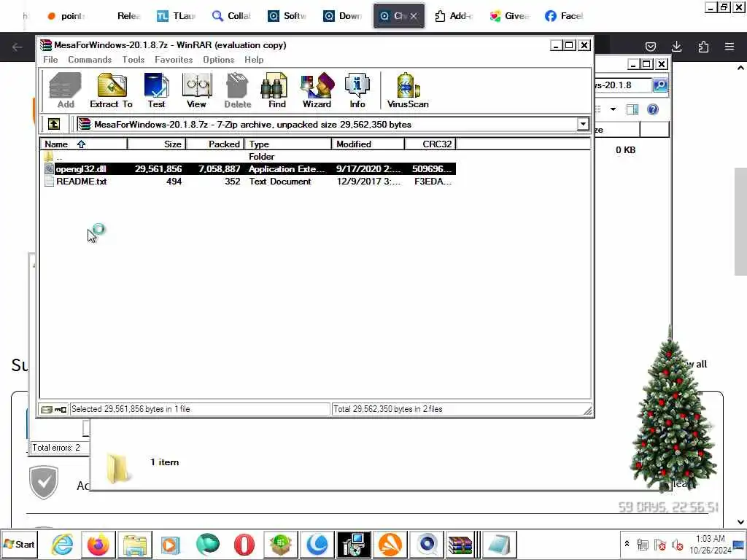Switch to the Down browser tab
Screen dimensions: 747x560
(343, 16)
